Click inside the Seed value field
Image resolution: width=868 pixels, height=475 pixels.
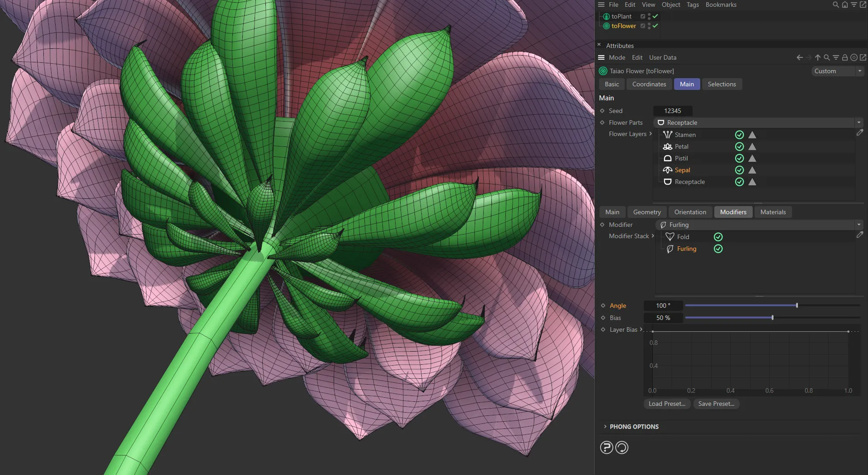673,111
